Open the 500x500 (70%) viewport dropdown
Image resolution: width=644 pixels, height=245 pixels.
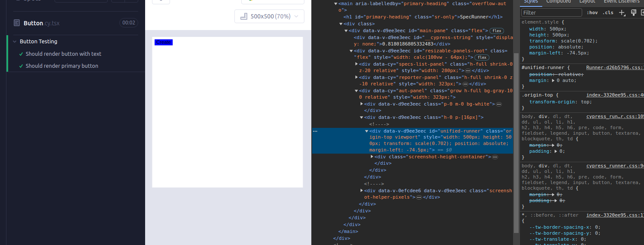pos(269,16)
